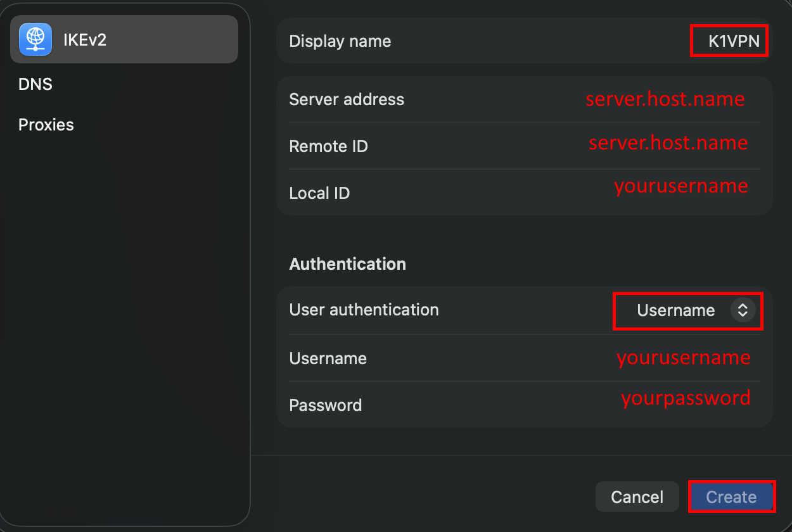This screenshot has height=532, width=792.
Task: Click the Authentication section heading
Action: [x=347, y=264]
